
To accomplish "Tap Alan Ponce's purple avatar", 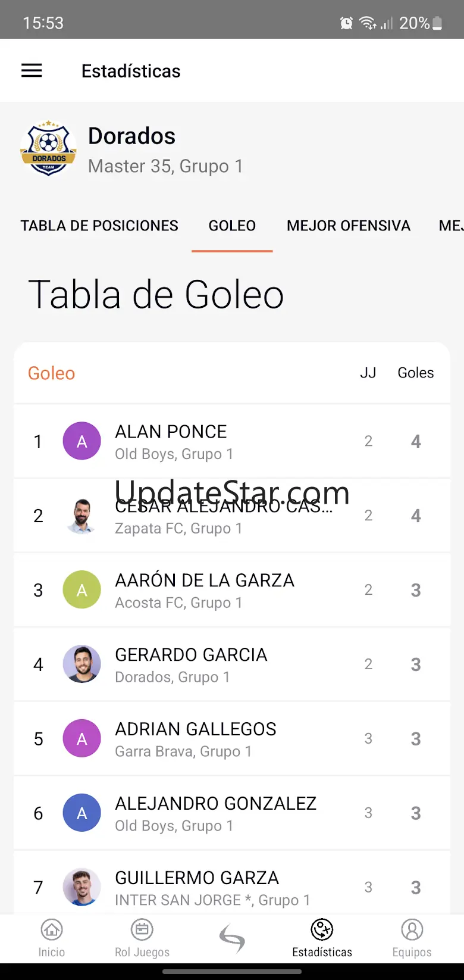I will click(x=82, y=441).
